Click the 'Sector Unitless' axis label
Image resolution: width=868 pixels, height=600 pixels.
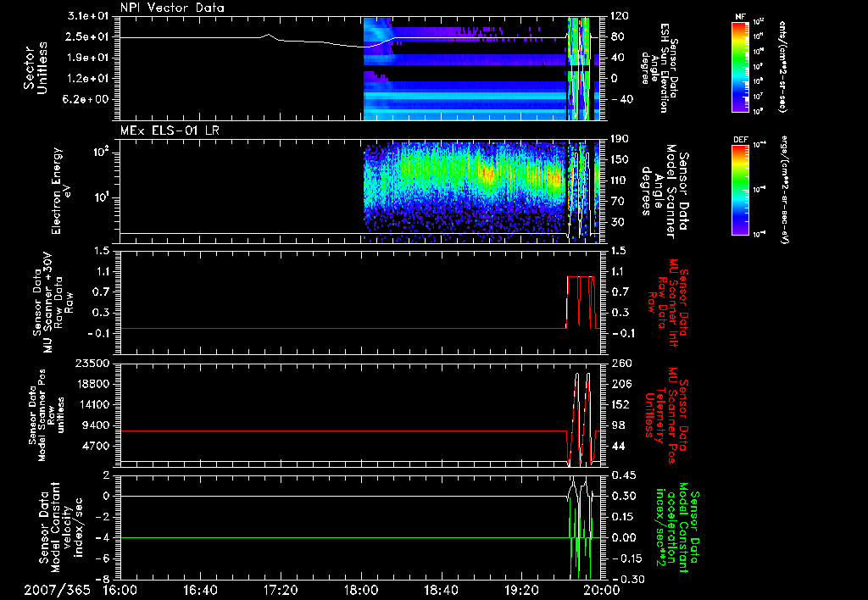[x=36, y=68]
